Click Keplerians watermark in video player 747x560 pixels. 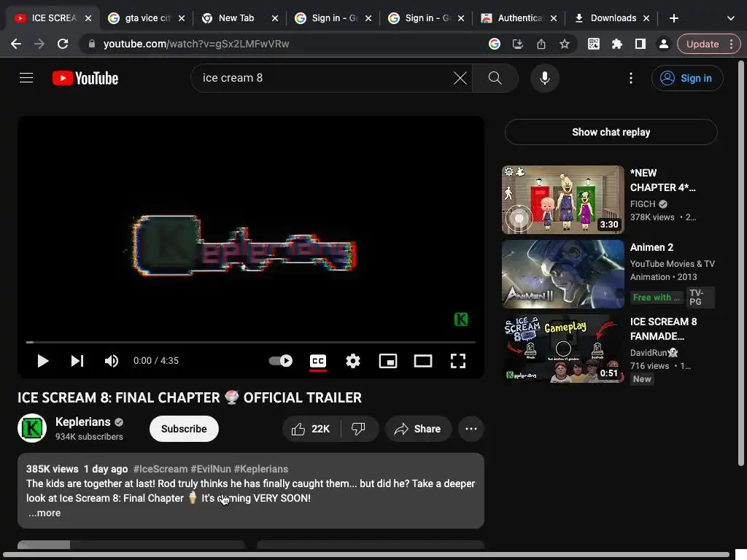click(x=461, y=319)
